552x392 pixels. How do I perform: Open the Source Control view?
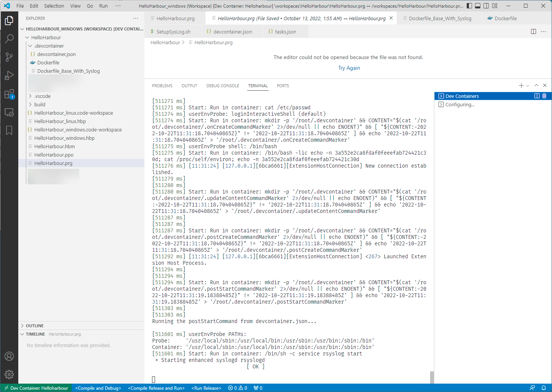[x=9, y=57]
